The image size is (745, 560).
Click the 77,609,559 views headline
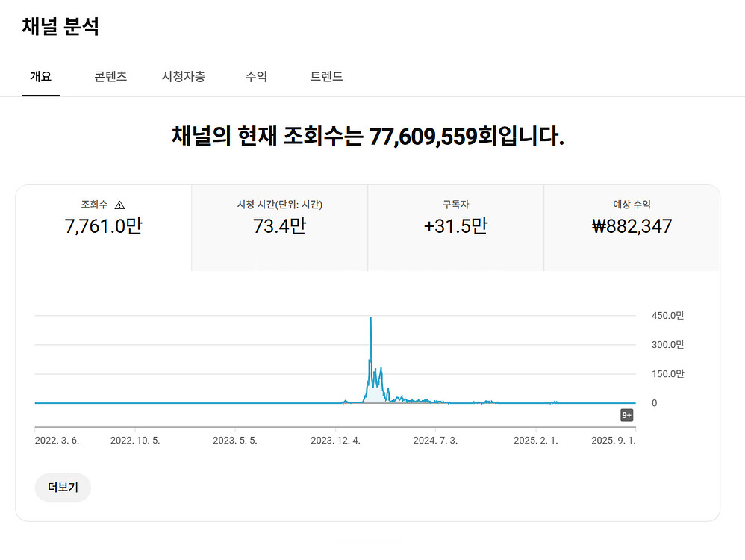(x=368, y=137)
